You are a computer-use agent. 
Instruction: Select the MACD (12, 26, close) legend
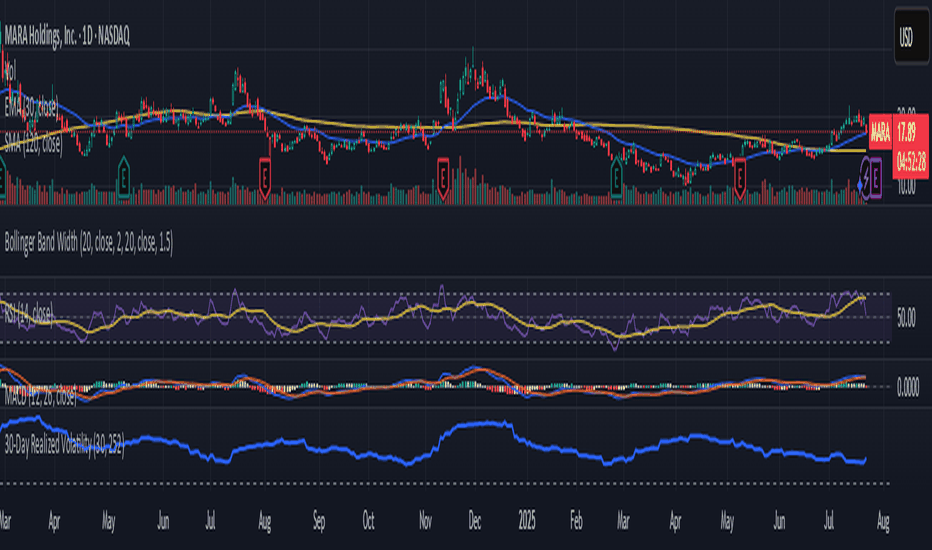40,395
